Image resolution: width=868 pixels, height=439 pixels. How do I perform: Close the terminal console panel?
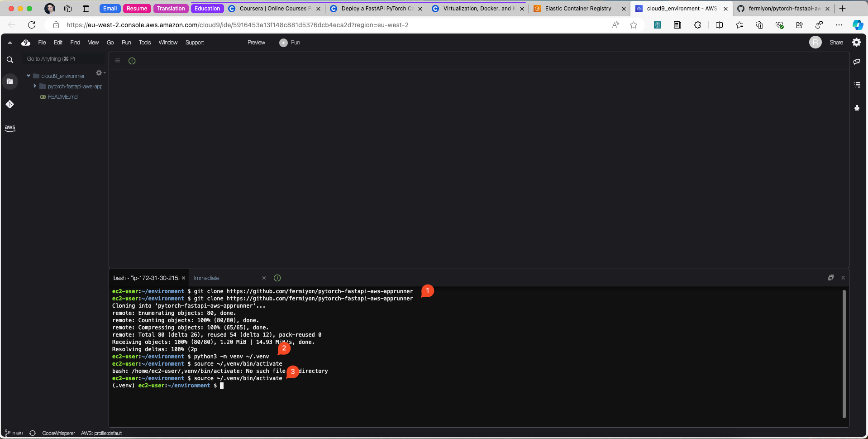pyautogui.click(x=843, y=278)
